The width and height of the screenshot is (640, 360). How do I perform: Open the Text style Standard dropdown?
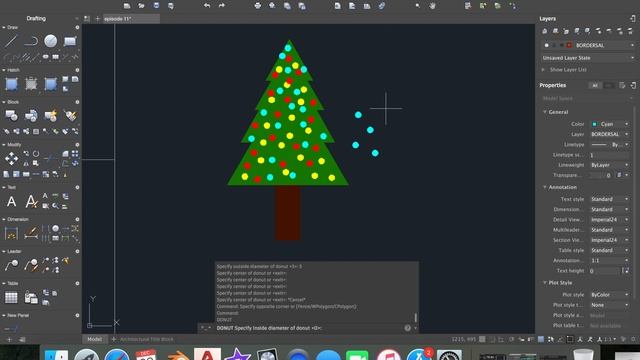point(610,199)
